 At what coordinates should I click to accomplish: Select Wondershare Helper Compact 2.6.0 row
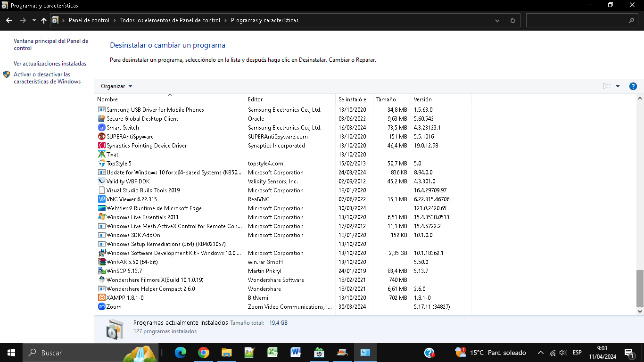(283, 289)
